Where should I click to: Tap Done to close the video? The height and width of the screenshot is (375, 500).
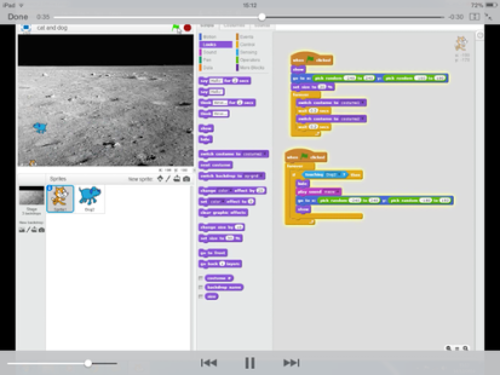click(x=18, y=17)
